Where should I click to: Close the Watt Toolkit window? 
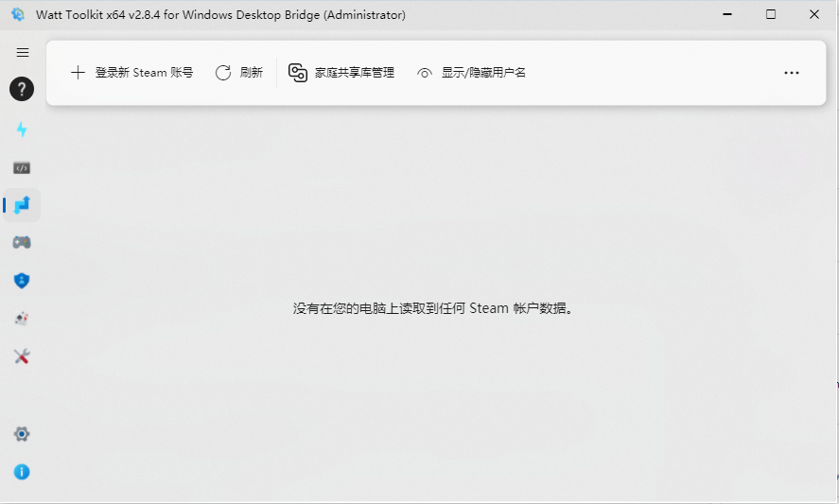pos(814,14)
